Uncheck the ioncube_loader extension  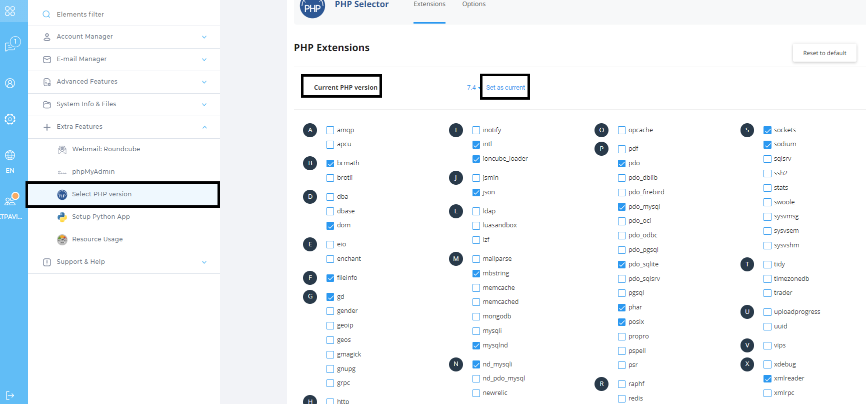coord(476,159)
